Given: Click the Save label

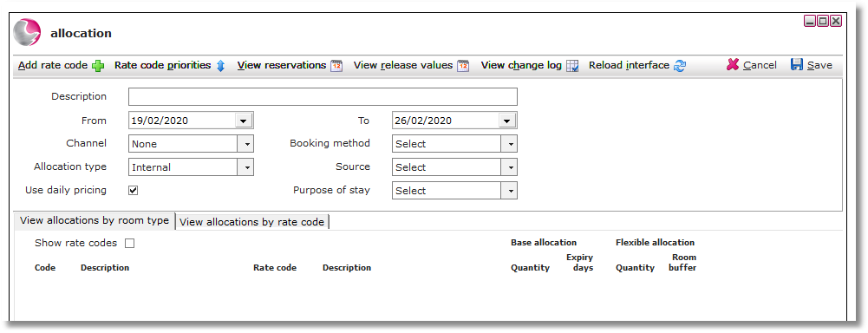Looking at the screenshot, I should pos(819,65).
